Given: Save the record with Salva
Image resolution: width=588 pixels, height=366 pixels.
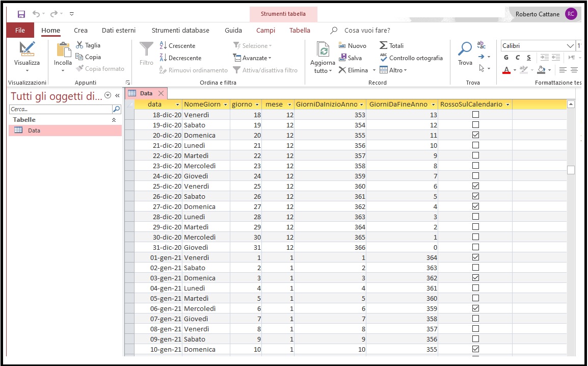Looking at the screenshot, I should (x=350, y=58).
